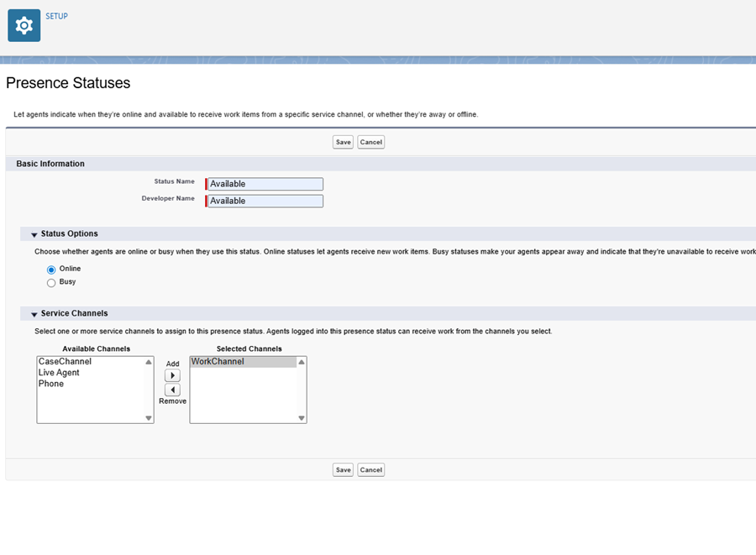Screen dimensions: 756x555
Task: Collapse the Status Options section
Action: point(34,234)
